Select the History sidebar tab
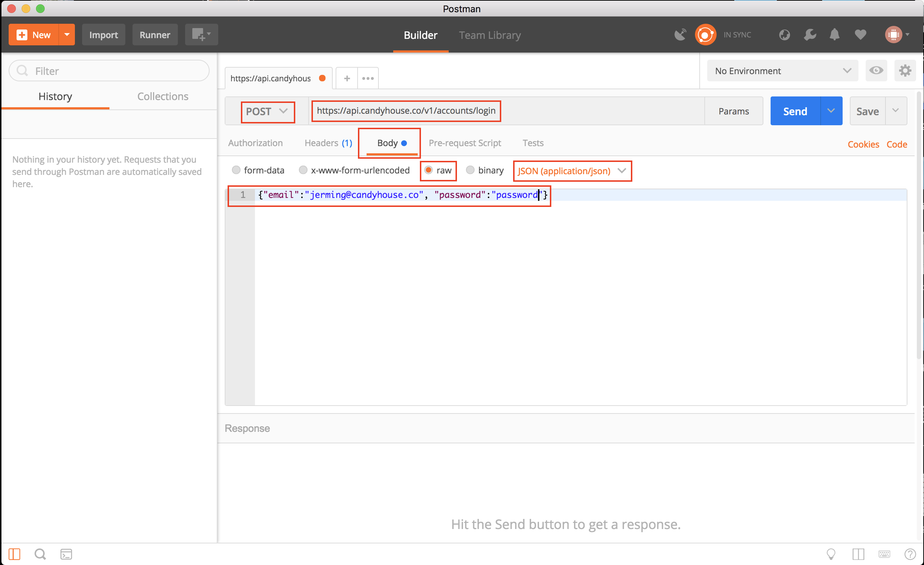 tap(55, 97)
